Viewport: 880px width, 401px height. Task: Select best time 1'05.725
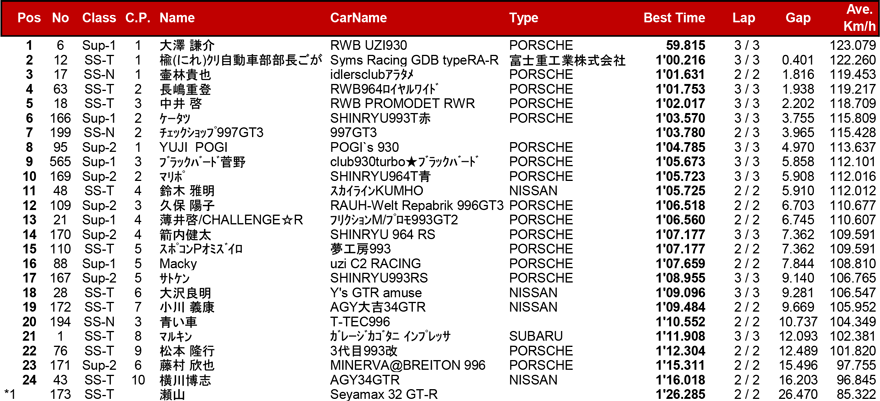click(x=680, y=192)
